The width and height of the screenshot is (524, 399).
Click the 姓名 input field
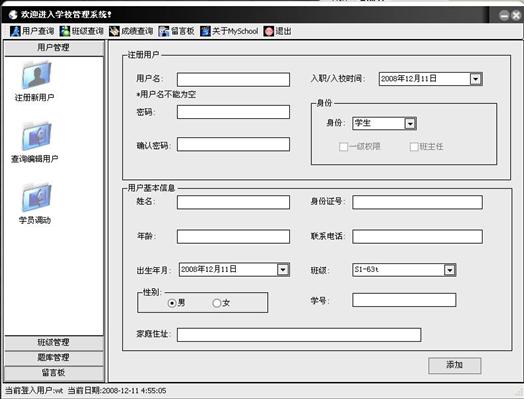pyautogui.click(x=233, y=202)
